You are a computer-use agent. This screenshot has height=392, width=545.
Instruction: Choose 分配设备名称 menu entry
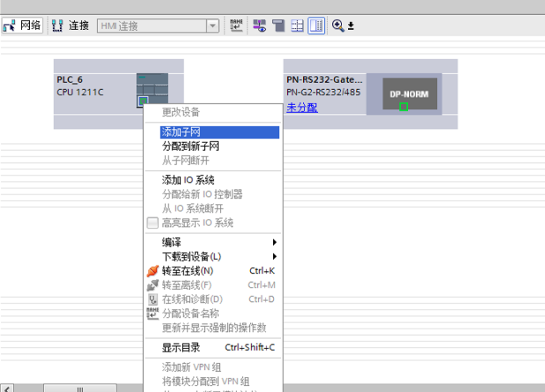click(x=213, y=313)
